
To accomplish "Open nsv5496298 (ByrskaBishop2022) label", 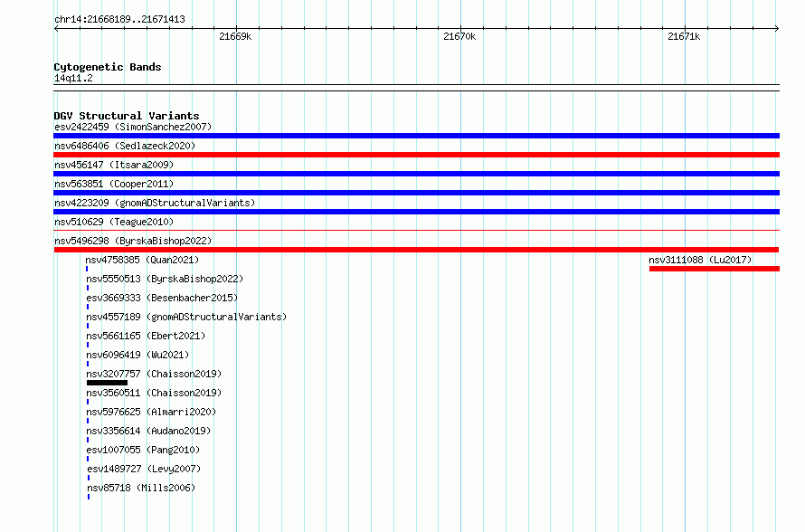I will 133,241.
